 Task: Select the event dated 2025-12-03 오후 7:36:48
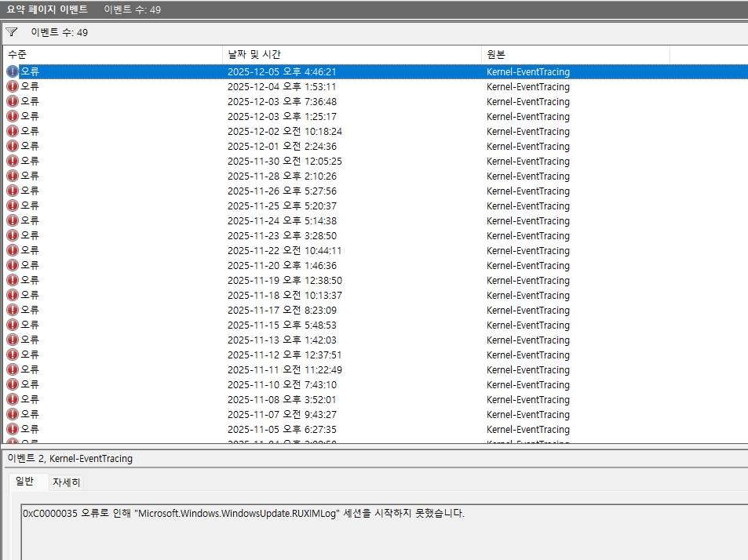281,101
